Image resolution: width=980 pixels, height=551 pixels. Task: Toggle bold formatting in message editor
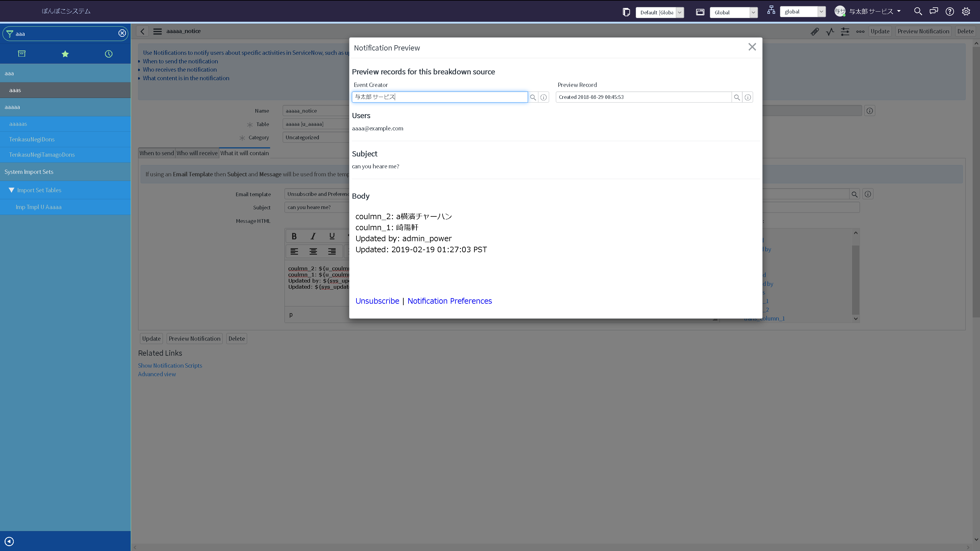(294, 236)
